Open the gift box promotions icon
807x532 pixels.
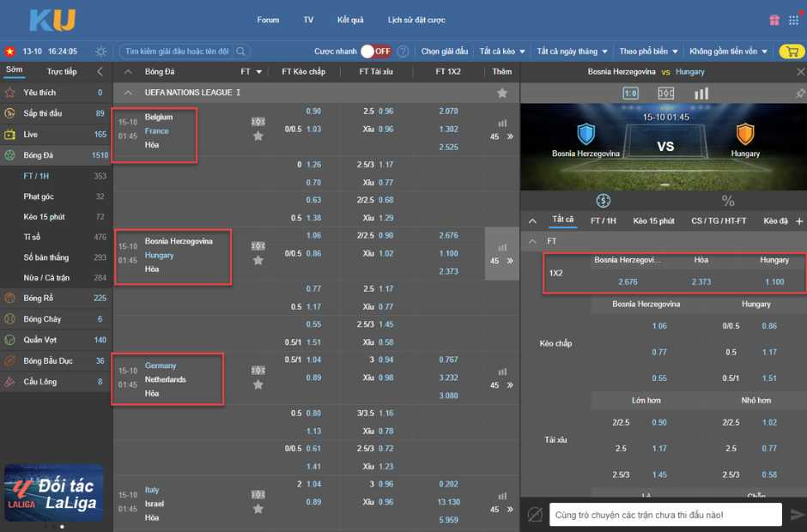coord(774,20)
